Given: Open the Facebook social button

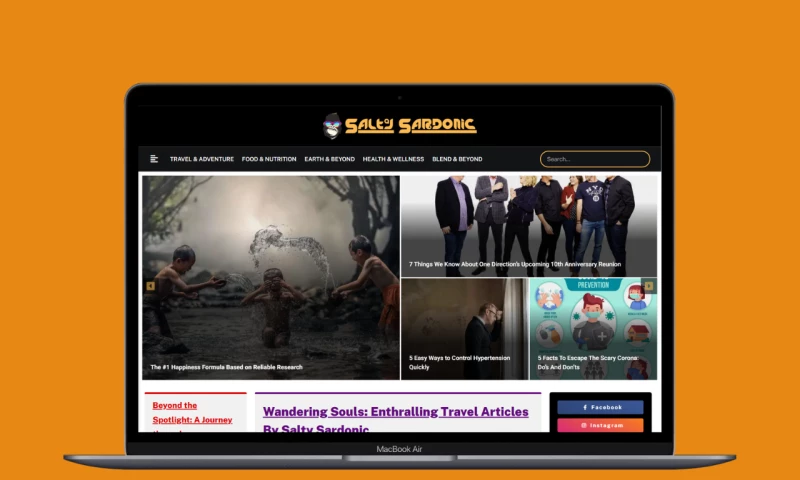Looking at the screenshot, I should point(600,407).
